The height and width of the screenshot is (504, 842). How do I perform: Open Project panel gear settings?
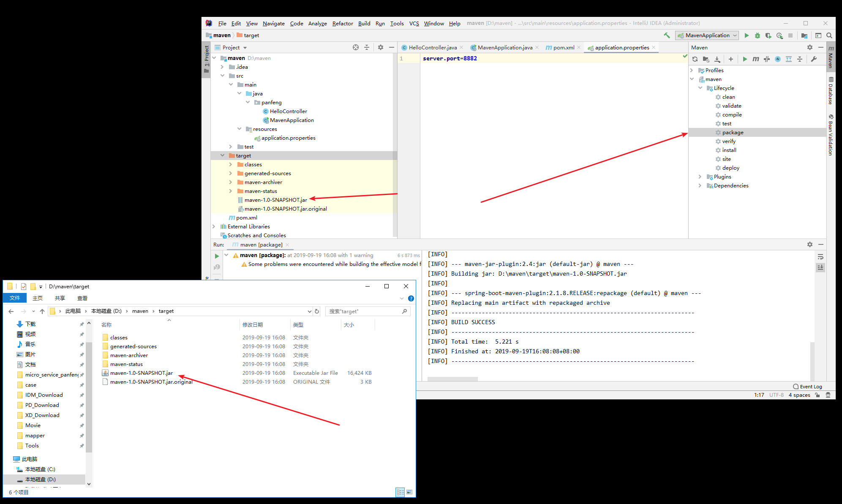[381, 47]
